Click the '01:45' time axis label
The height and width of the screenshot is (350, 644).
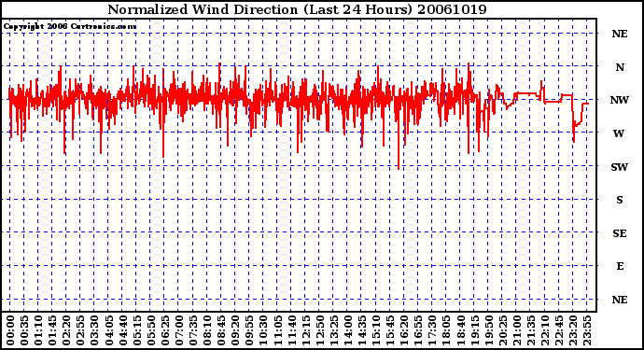(x=52, y=330)
